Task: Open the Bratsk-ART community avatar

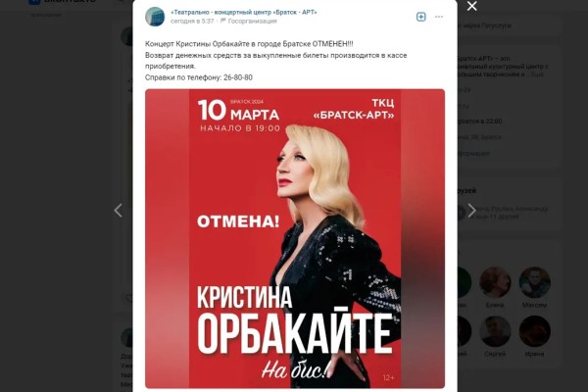Action: [155, 17]
